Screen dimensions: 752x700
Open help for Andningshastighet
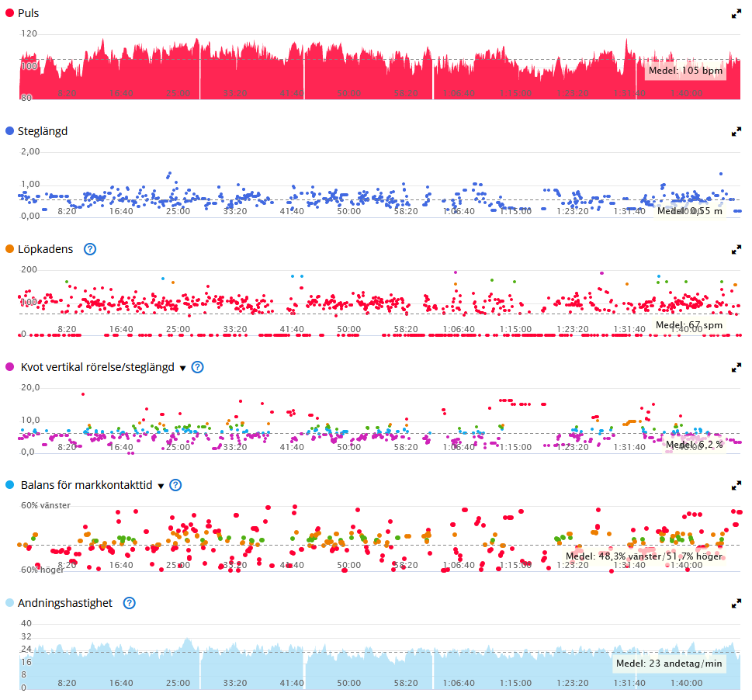click(x=129, y=603)
